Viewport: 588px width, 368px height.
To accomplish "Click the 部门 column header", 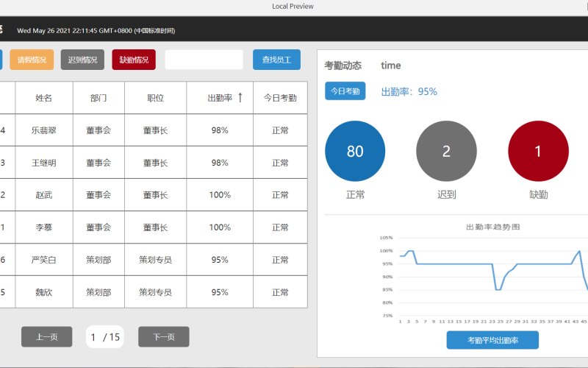I will [x=98, y=98].
